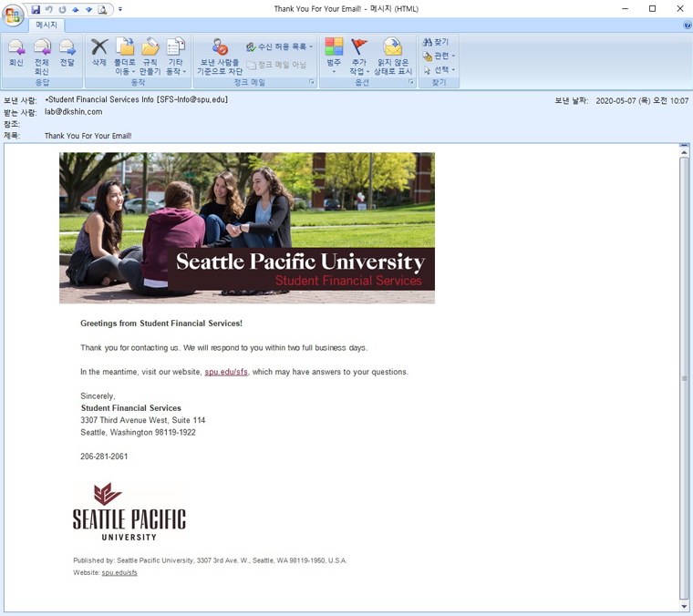Click the Undo icon in quick access toolbar
The width and height of the screenshot is (693, 616).
click(x=49, y=9)
